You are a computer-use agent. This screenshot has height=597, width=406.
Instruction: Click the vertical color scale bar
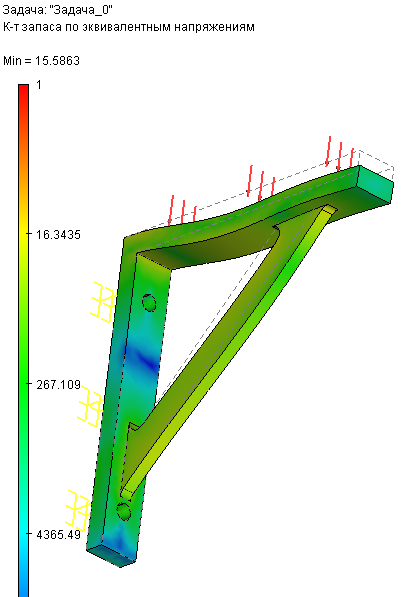coord(24,340)
